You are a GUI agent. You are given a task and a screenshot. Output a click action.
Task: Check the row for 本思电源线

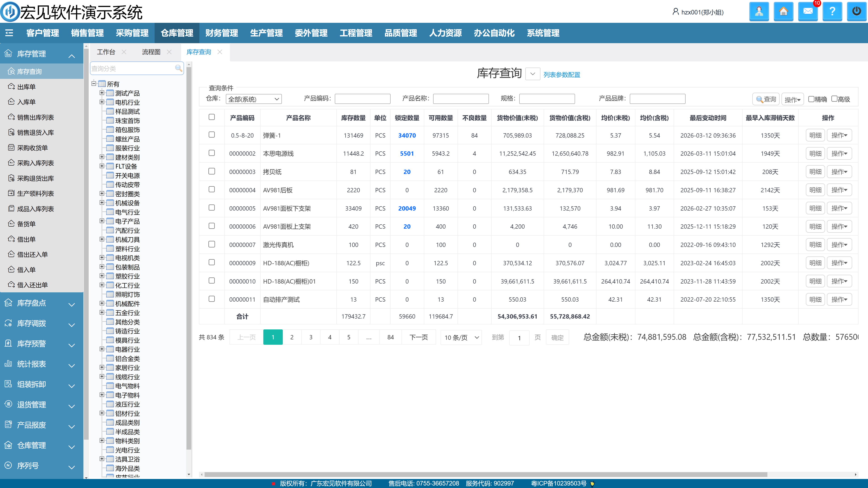tap(212, 153)
